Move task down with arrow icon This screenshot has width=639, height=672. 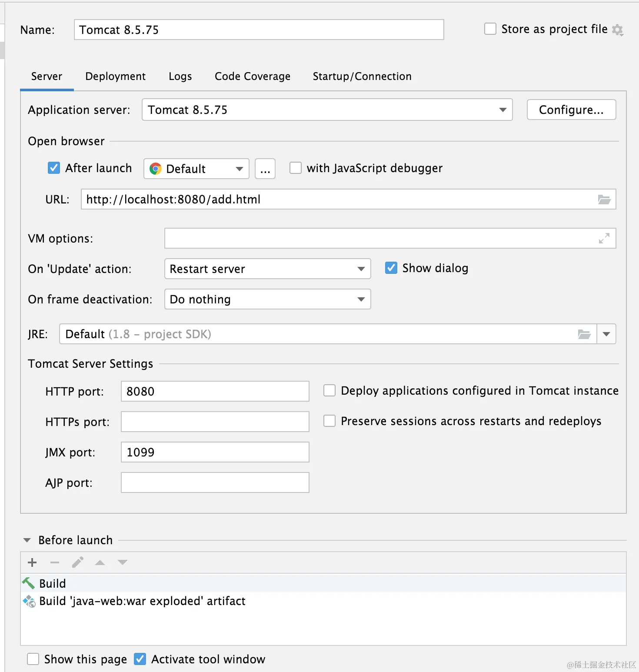tap(123, 562)
